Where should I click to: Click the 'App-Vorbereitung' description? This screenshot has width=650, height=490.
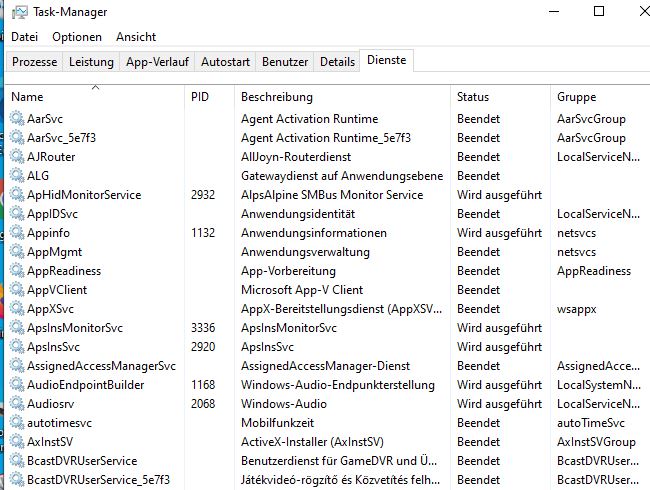288,271
